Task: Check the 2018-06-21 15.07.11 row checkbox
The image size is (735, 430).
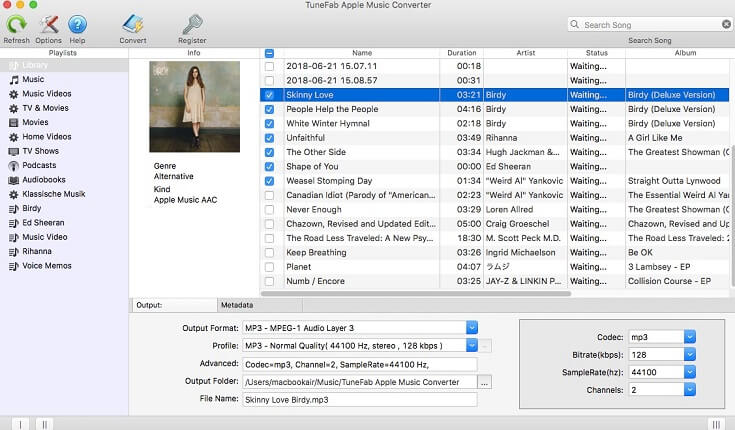Action: tap(269, 67)
